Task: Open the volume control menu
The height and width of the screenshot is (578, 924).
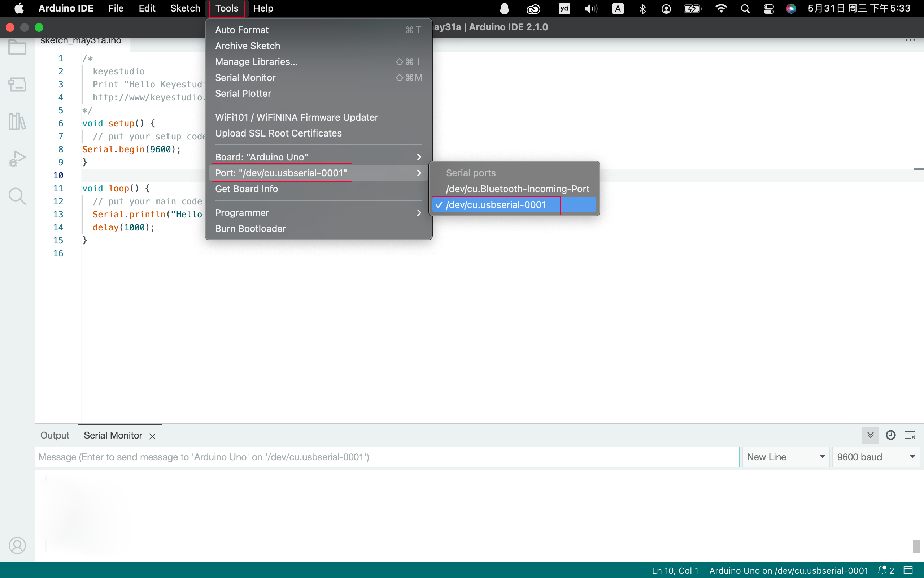Action: [x=590, y=8]
